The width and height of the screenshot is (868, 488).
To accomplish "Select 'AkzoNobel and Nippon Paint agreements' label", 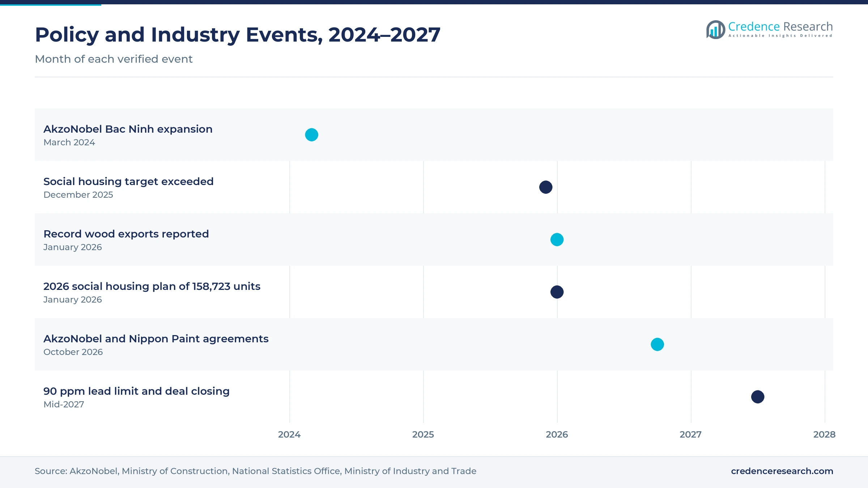I will pos(156,339).
